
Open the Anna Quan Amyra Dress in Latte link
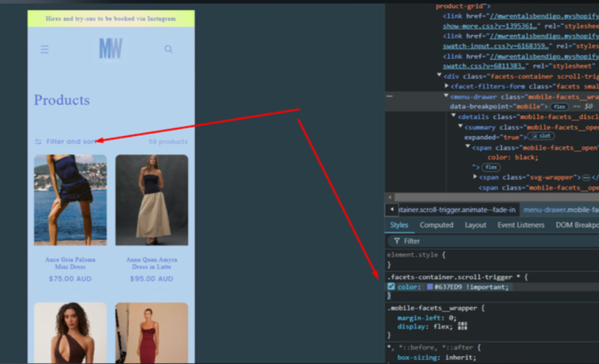(152, 263)
